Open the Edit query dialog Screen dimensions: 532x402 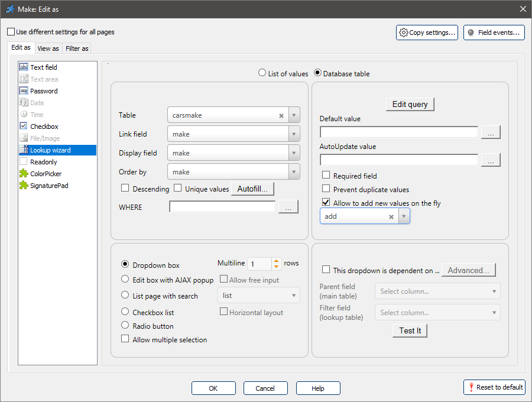(x=410, y=104)
